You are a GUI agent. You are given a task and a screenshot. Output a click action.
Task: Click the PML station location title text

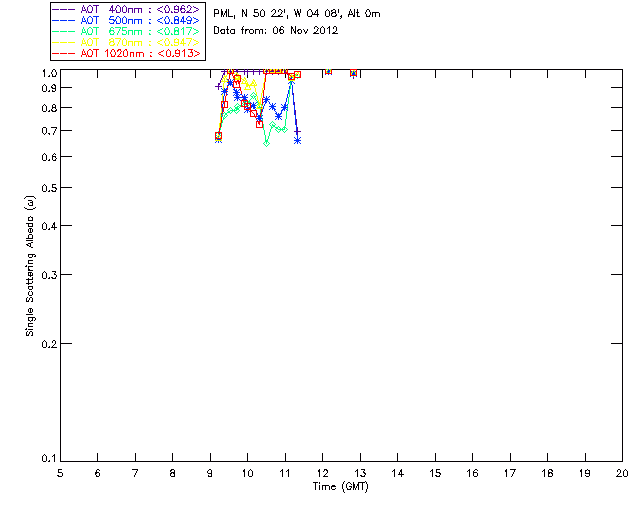tap(297, 14)
